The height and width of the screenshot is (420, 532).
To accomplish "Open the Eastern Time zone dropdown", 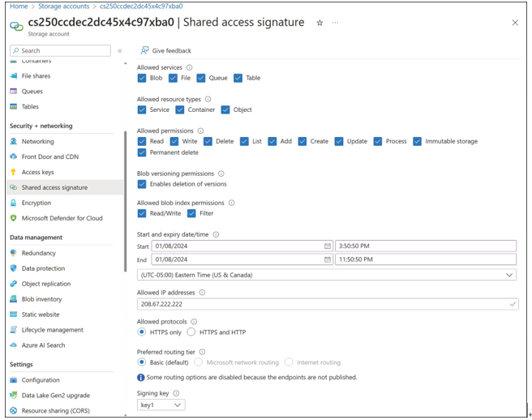I will pos(327,275).
